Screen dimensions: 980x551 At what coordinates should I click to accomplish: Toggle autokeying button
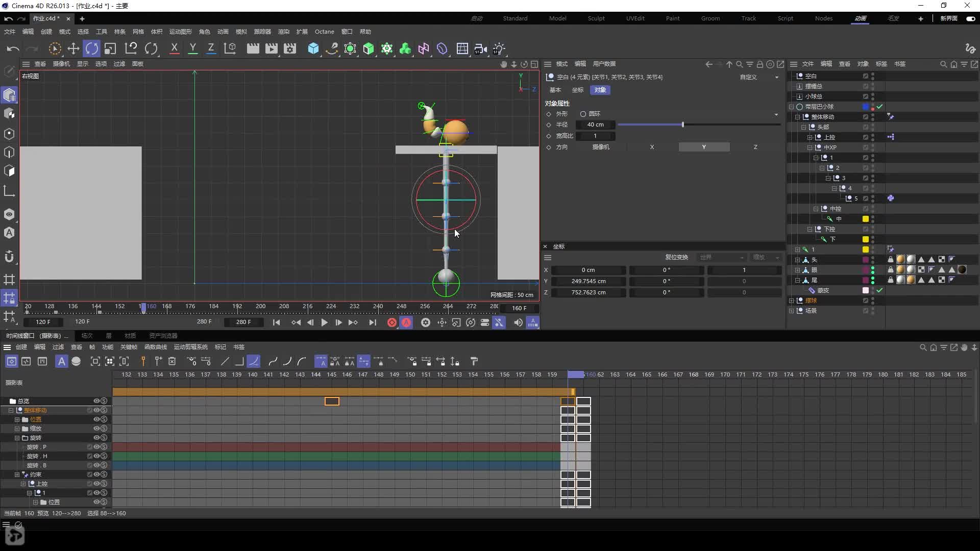(406, 322)
